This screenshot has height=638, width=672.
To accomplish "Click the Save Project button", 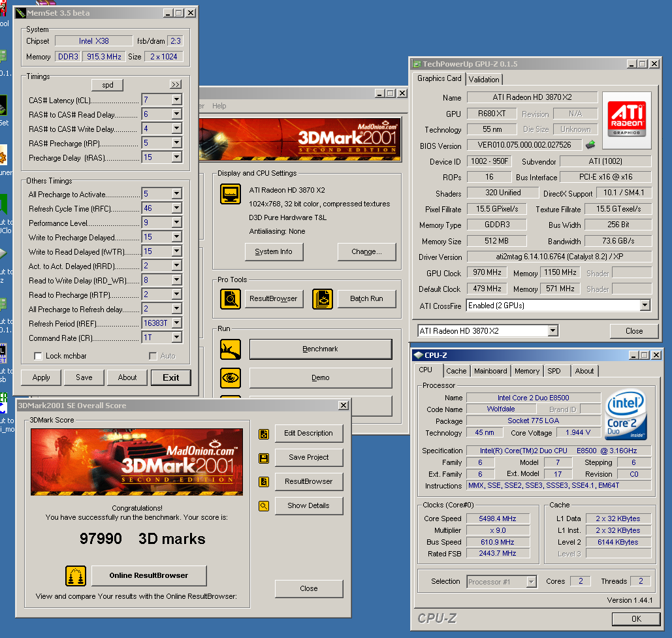I will click(308, 458).
